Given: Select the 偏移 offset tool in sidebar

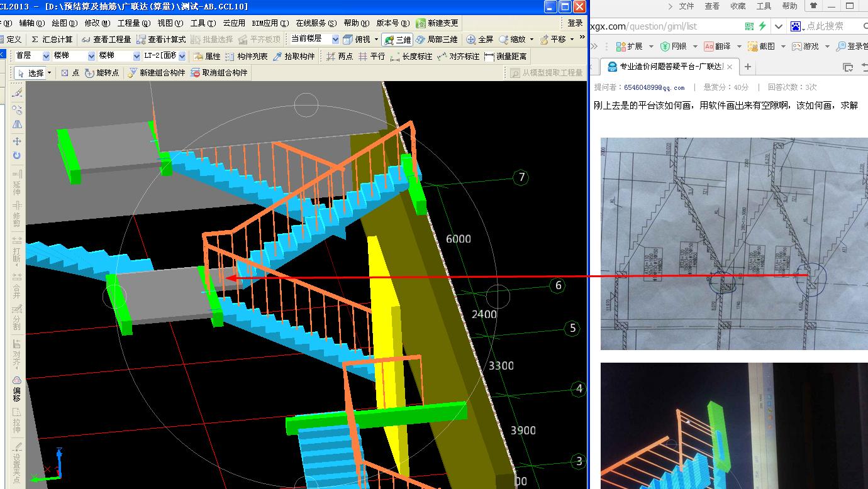Looking at the screenshot, I should tap(17, 388).
